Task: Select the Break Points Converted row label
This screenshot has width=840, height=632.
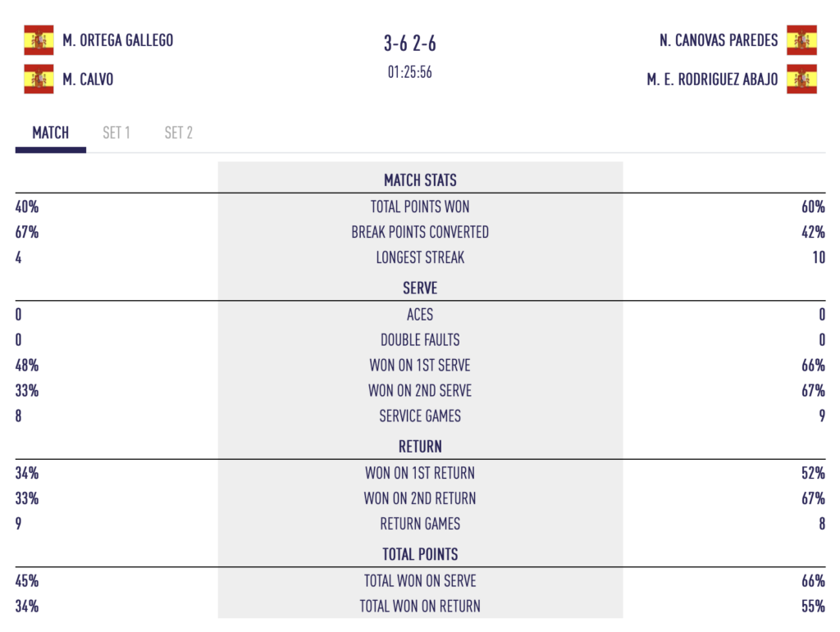Action: point(420,232)
